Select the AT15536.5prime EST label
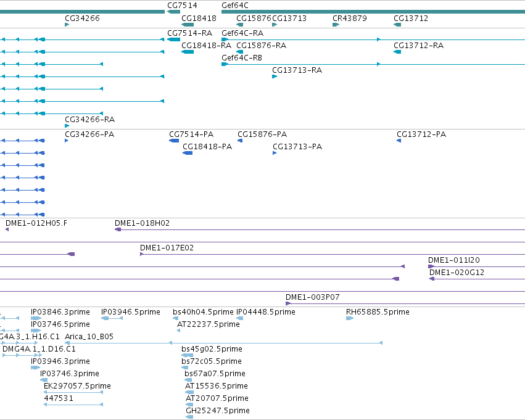525x420 pixels. pos(217,386)
